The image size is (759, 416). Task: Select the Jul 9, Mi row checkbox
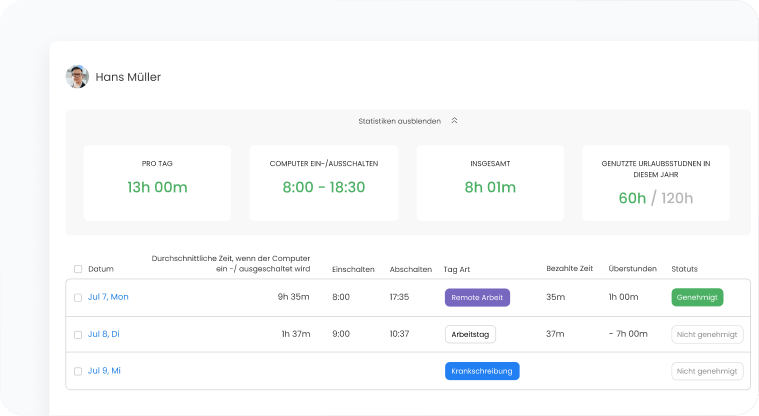click(x=78, y=371)
